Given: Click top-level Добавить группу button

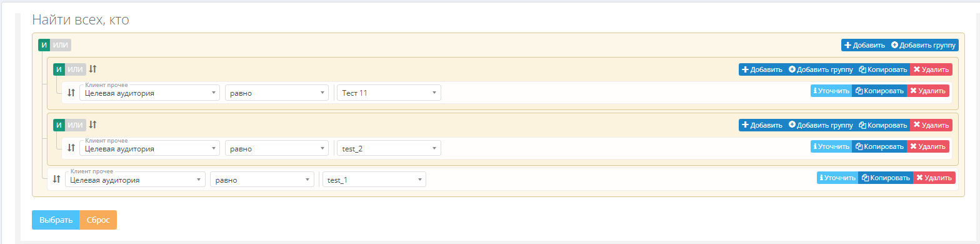Looking at the screenshot, I should coord(924,45).
